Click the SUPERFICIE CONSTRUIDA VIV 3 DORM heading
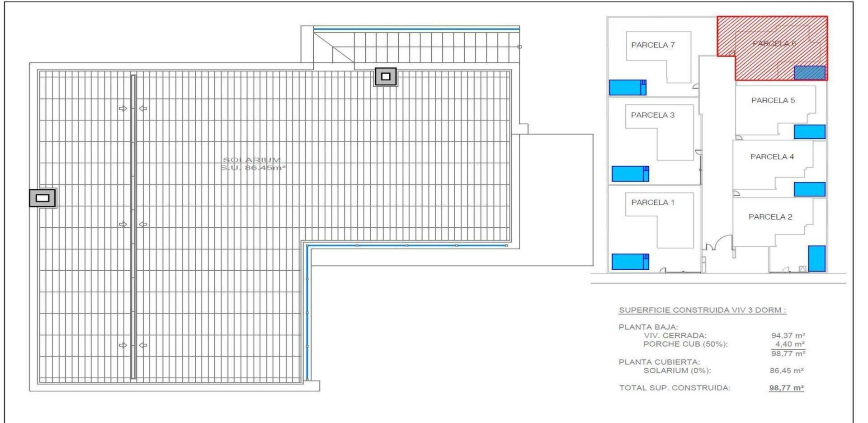The height and width of the screenshot is (423, 868). coord(702,310)
